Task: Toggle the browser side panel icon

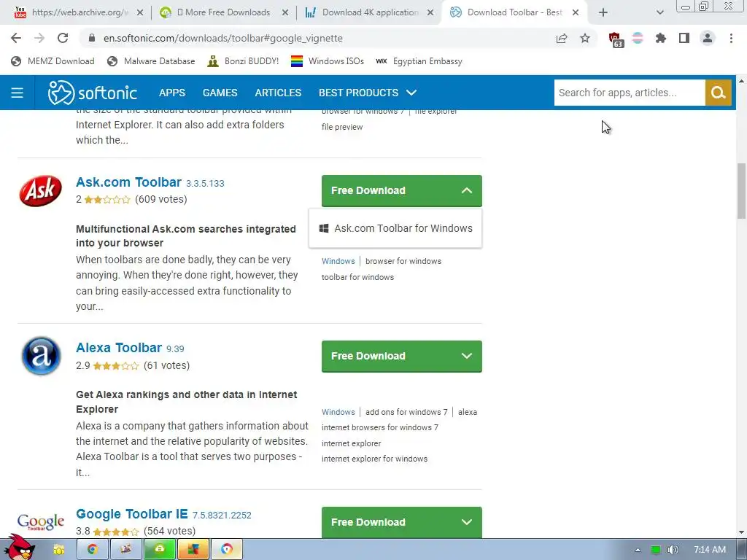Action: (x=684, y=38)
